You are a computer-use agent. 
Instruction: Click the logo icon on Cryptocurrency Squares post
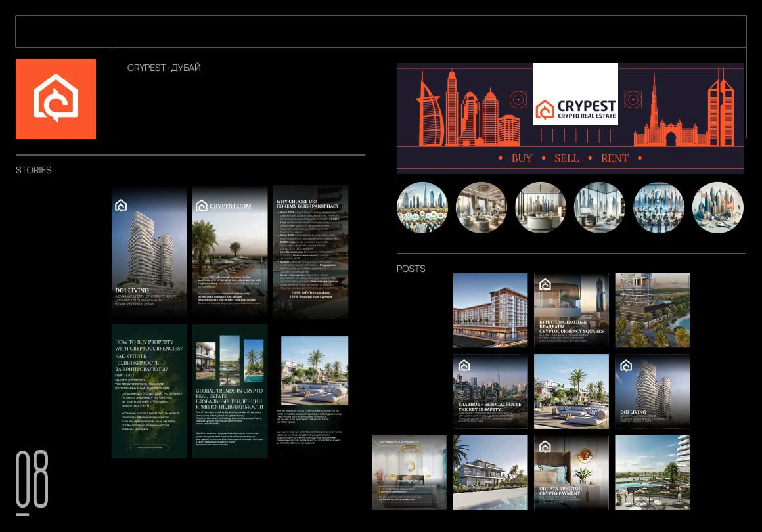click(x=545, y=284)
